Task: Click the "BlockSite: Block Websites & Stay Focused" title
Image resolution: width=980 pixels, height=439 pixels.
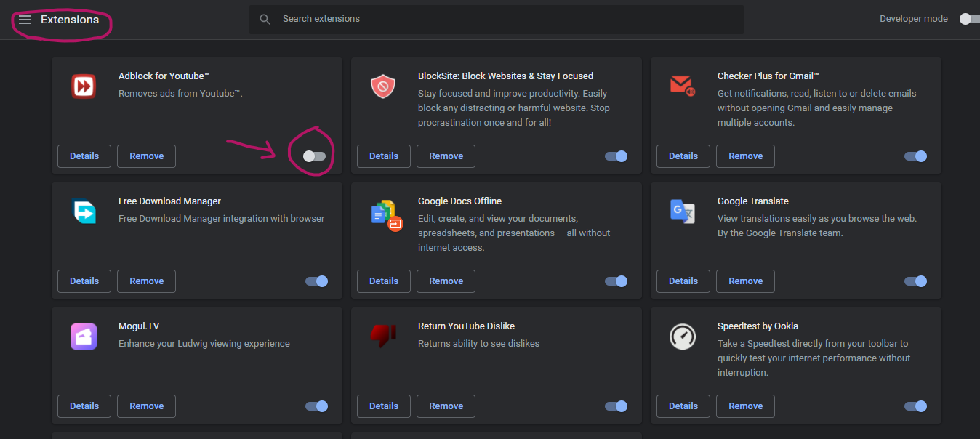Action: pyautogui.click(x=506, y=76)
